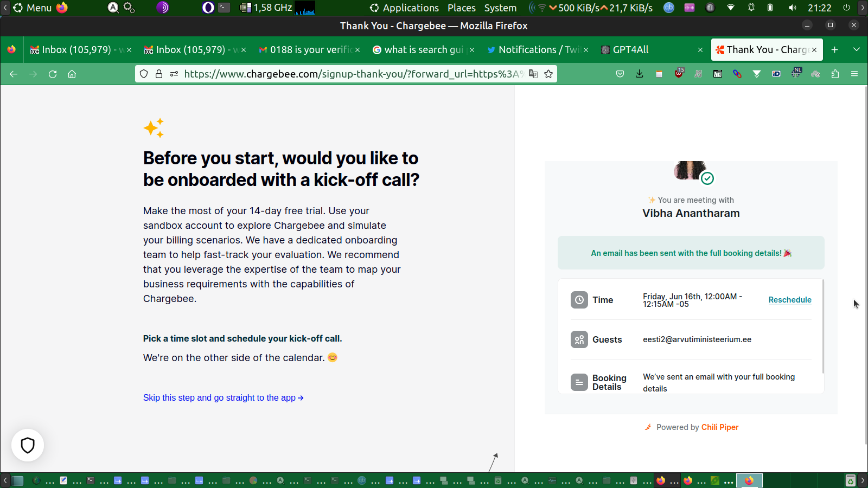Click the booking details panel scrollbar
The height and width of the screenshot is (488, 868).
823,326
